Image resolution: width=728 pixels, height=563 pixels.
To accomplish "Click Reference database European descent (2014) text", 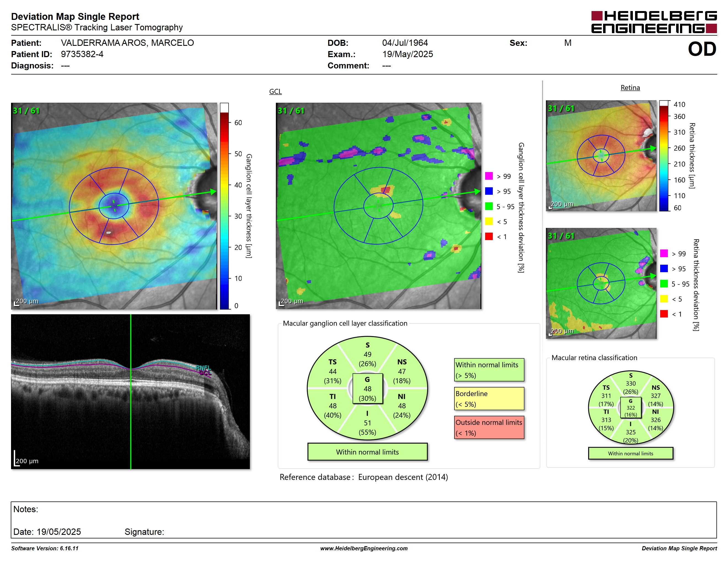I will (x=364, y=477).
